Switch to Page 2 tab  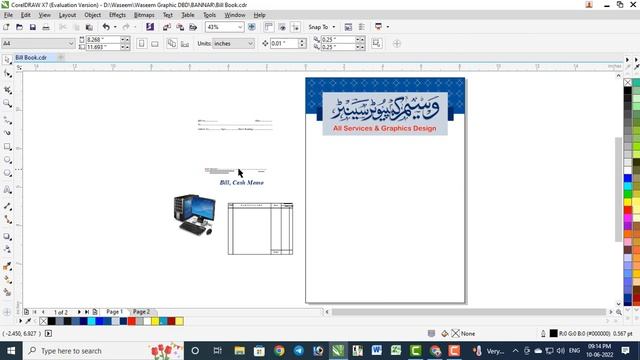pos(141,311)
